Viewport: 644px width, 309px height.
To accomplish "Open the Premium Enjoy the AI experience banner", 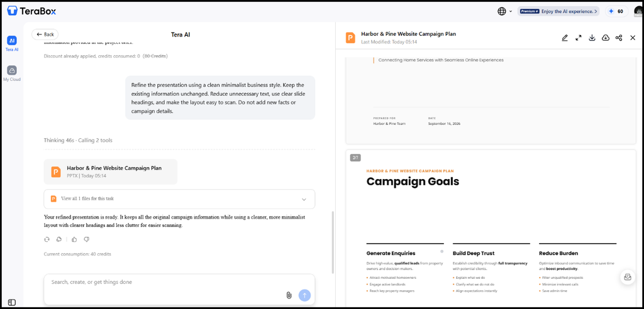I will point(558,11).
